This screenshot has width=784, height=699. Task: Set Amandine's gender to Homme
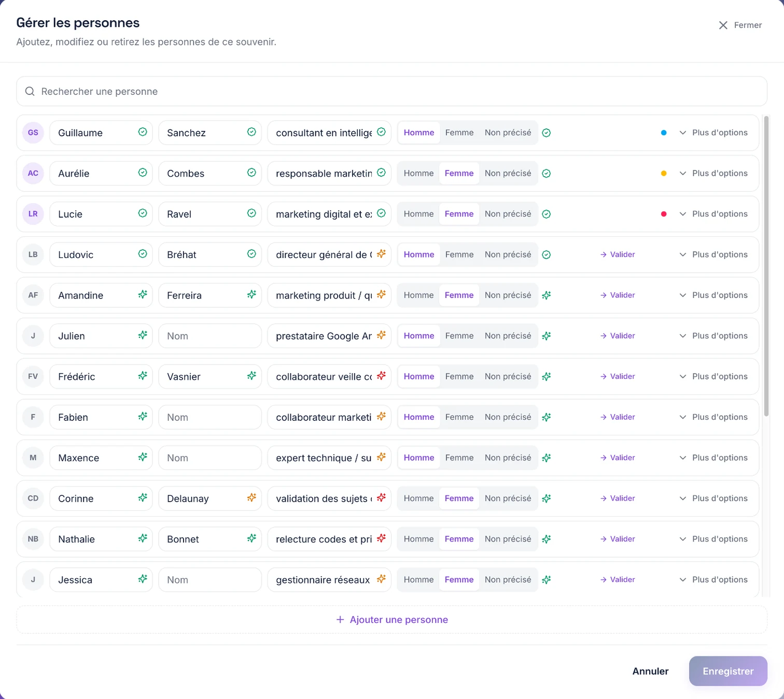(418, 295)
